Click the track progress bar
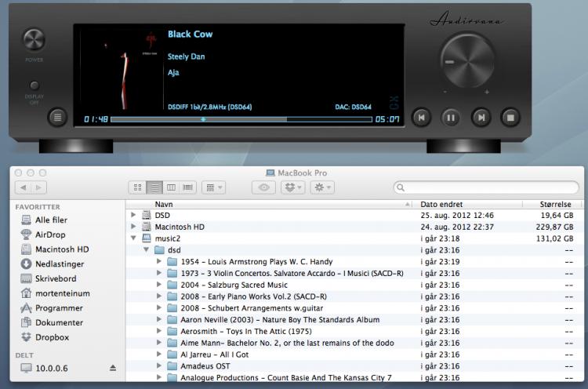The width and height of the screenshot is (588, 389). (x=241, y=119)
